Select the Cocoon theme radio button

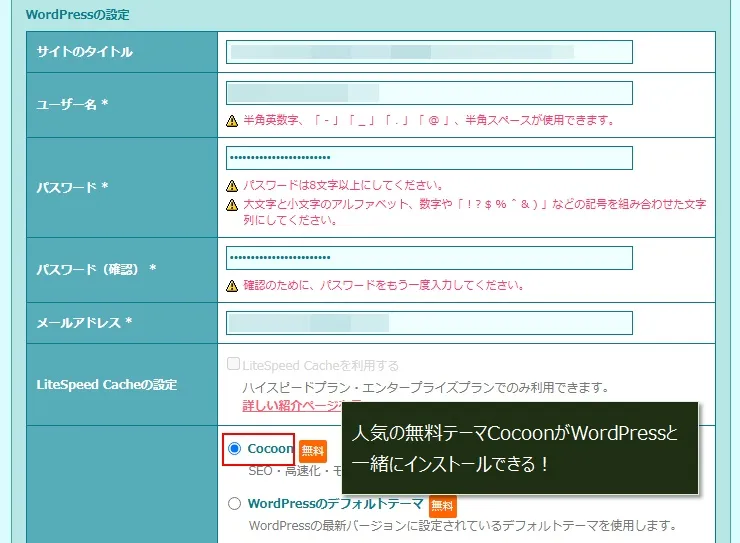[x=234, y=450]
